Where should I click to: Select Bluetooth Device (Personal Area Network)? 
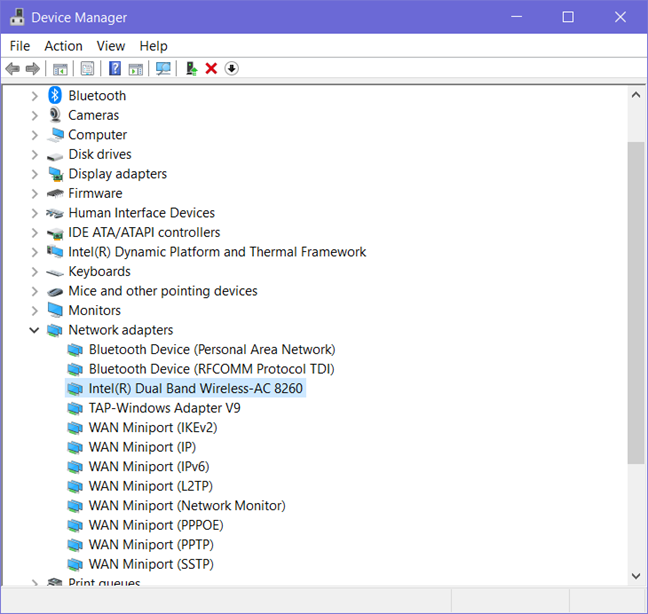(212, 350)
